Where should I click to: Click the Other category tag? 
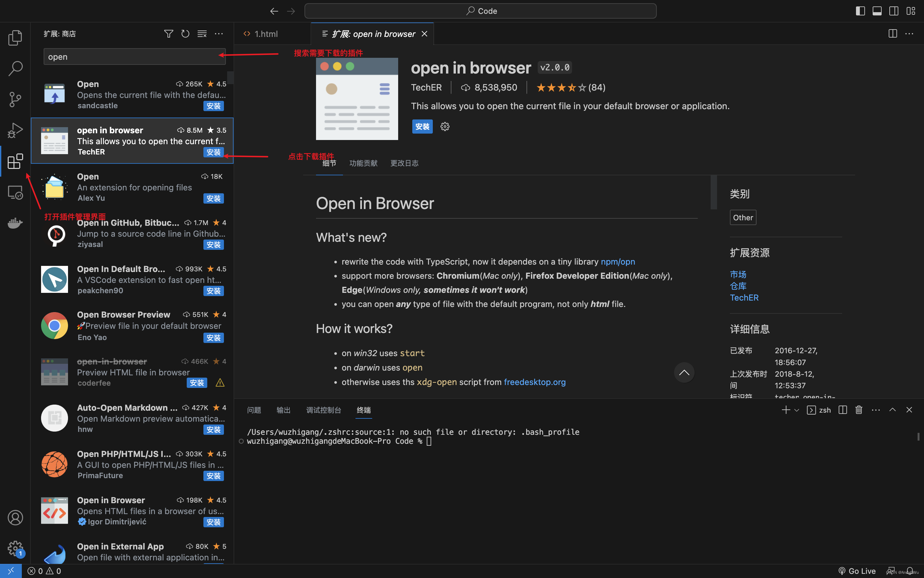[x=743, y=217]
